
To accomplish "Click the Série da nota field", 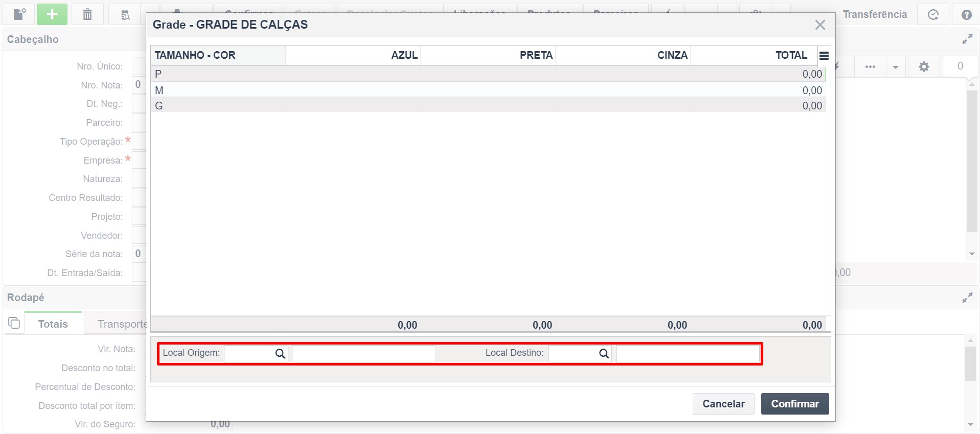I will (139, 254).
